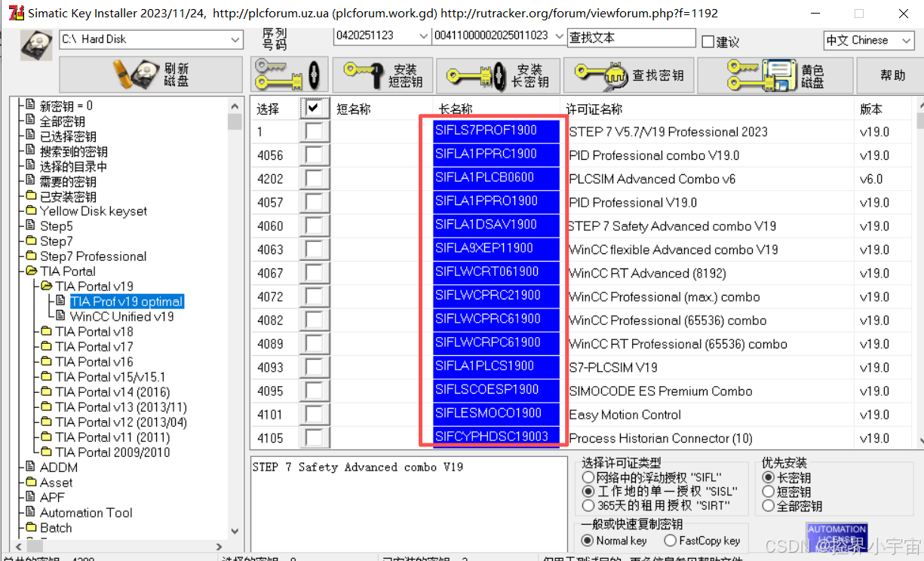Screen dimensions: 924x561
Task: Open the C:\ Hard Disk drive dropdown
Action: pos(235,39)
